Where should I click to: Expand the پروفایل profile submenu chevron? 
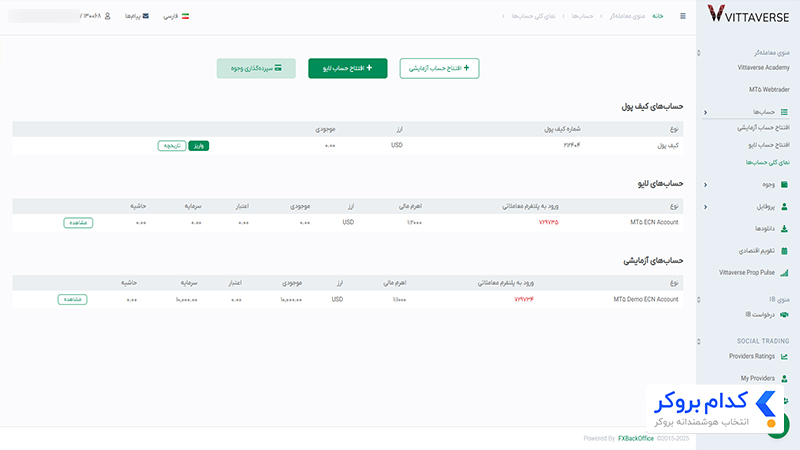[x=706, y=207]
